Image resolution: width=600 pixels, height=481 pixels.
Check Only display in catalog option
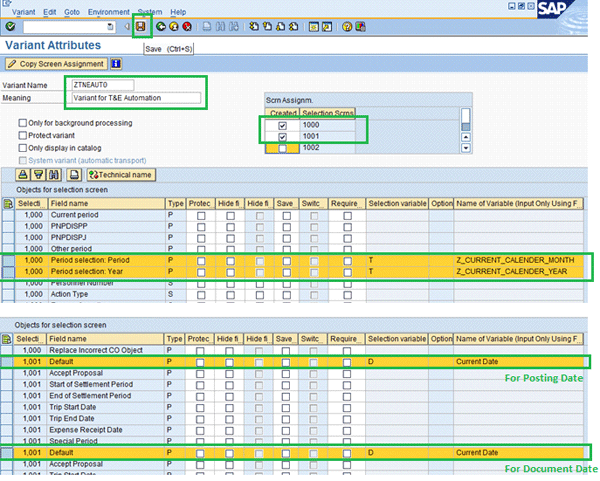click(23, 149)
